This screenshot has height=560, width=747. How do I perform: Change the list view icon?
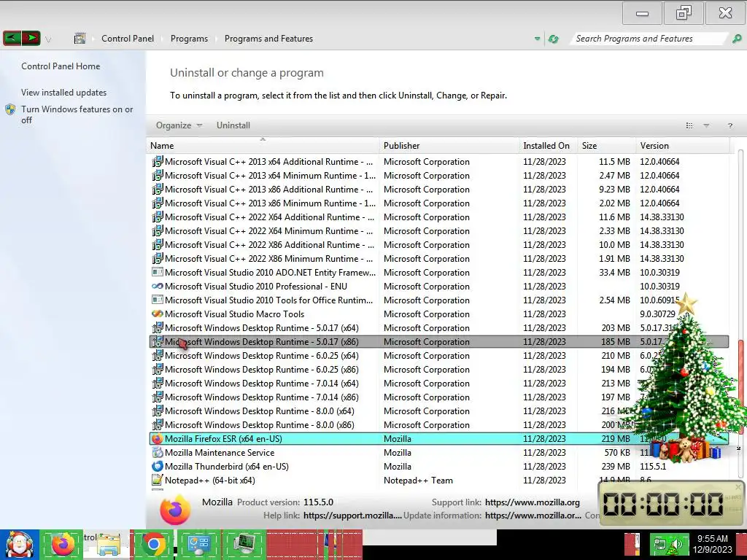[689, 125]
